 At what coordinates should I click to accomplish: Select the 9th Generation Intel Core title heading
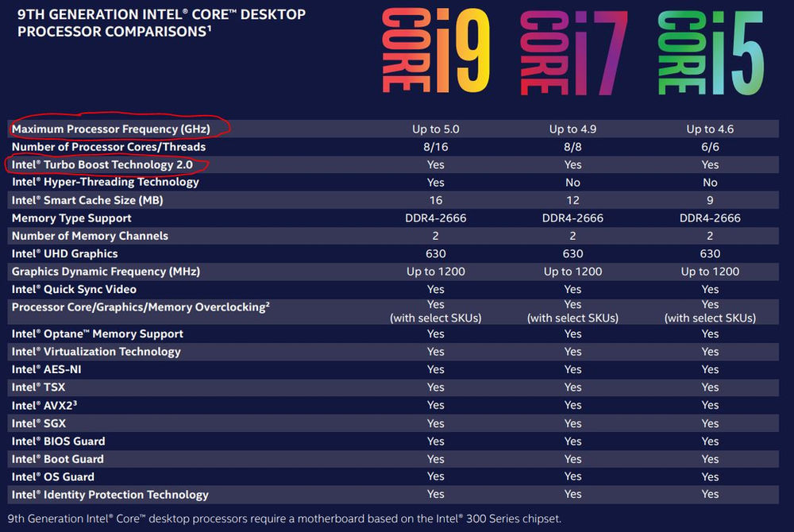point(161,23)
